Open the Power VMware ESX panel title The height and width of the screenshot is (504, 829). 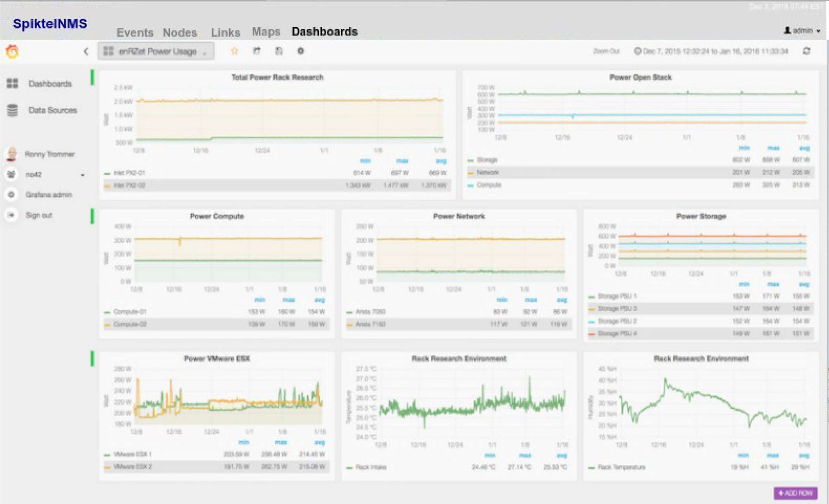coord(217,358)
